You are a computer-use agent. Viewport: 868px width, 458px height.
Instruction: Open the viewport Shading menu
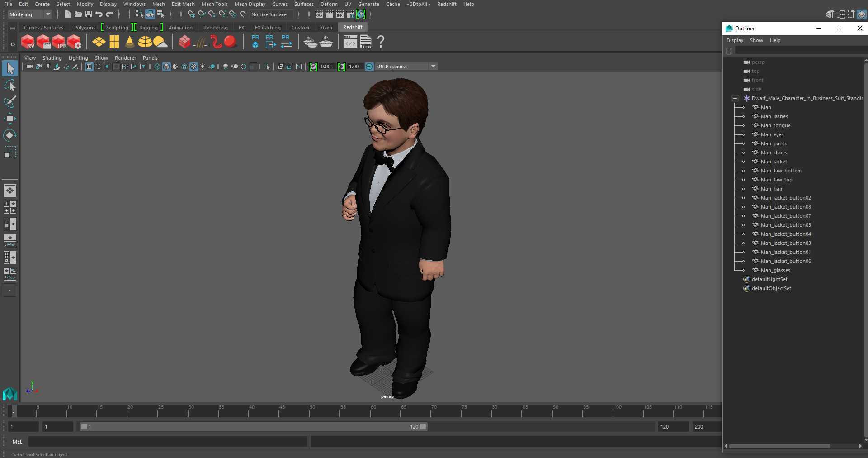tap(52, 58)
